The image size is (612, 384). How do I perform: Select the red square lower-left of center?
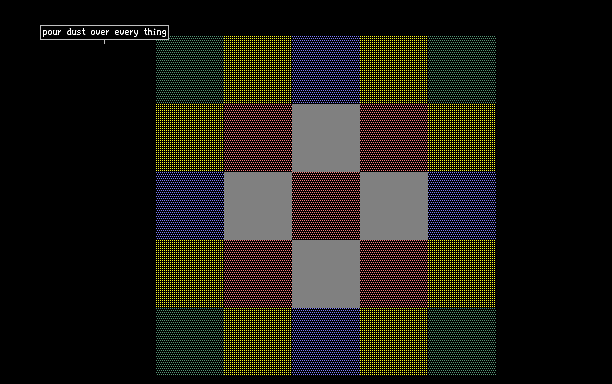[258, 274]
